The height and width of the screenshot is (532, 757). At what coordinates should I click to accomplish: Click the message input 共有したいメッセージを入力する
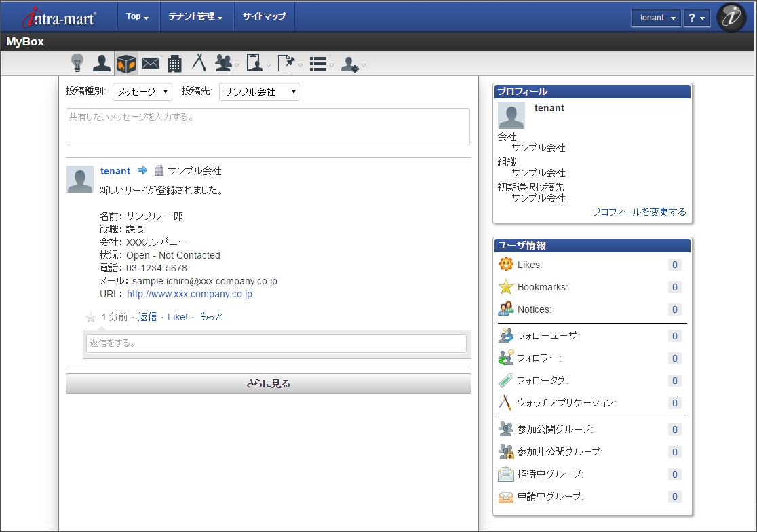[x=268, y=126]
